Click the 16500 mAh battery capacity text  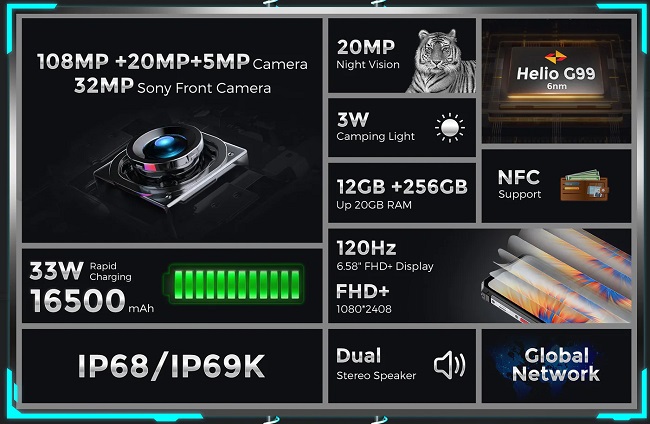[92, 301]
